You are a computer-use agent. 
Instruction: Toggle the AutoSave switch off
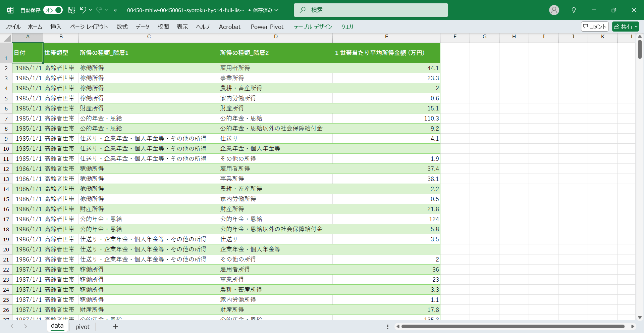coord(53,10)
